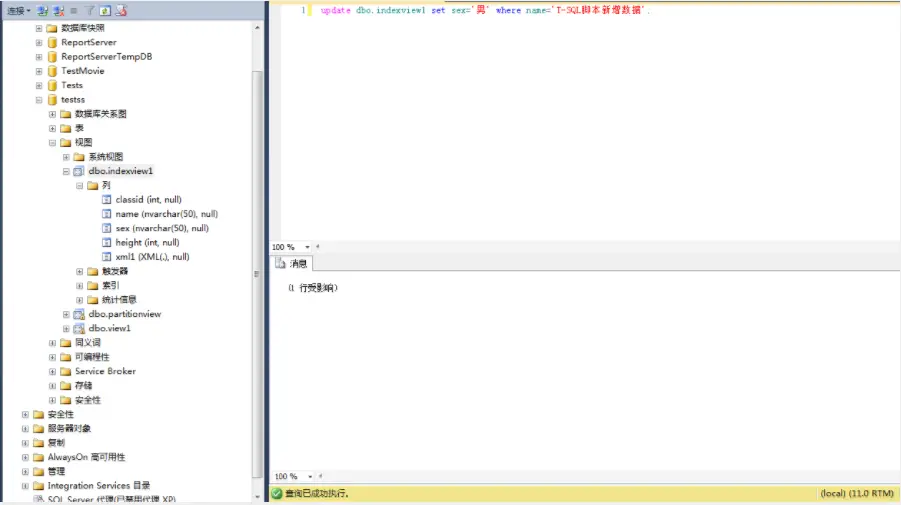Click the classid column icon
901x505 pixels.
click(106, 199)
